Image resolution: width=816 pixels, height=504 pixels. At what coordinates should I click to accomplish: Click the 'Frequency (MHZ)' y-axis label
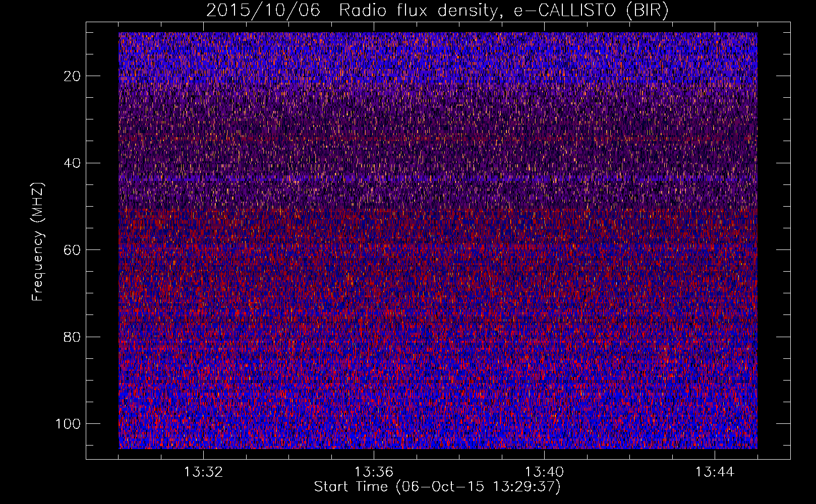pos(38,242)
